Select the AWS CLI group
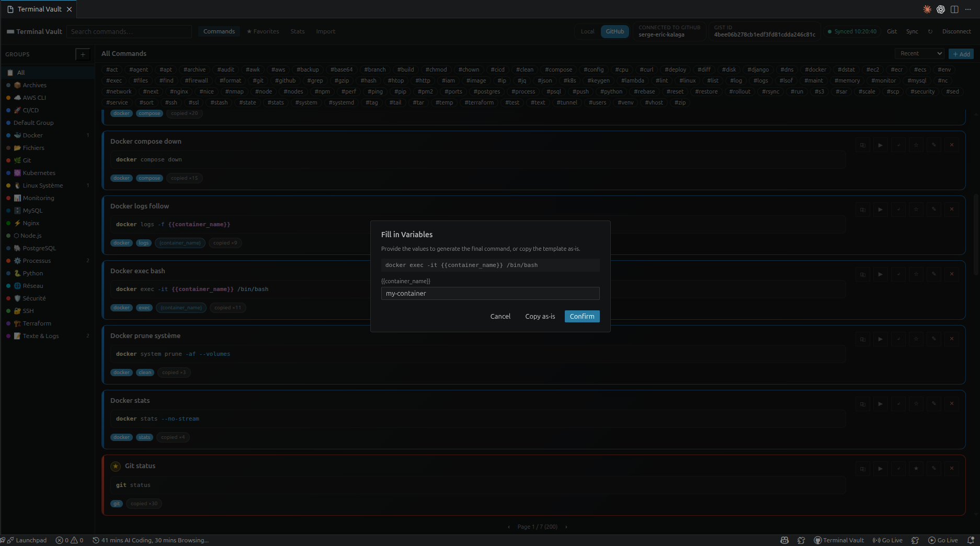 [48, 98]
